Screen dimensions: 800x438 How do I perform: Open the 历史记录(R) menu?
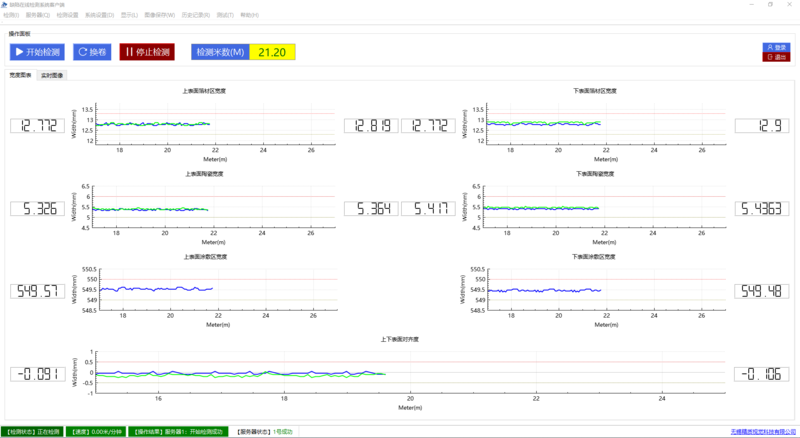click(196, 15)
